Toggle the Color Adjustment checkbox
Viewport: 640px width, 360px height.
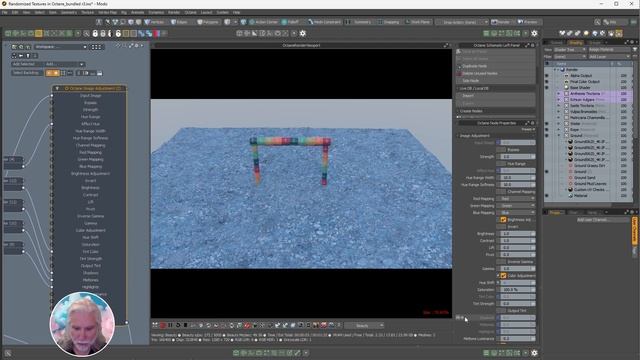tap(503, 276)
